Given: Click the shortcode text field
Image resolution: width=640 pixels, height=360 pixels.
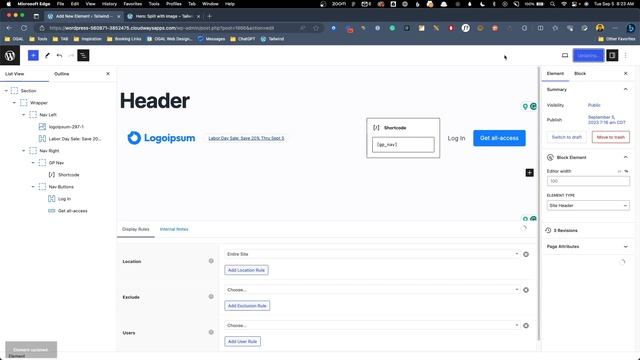Looking at the screenshot, I should 403,144.
